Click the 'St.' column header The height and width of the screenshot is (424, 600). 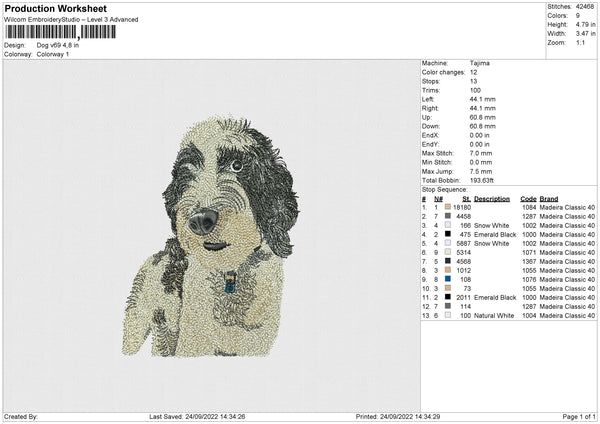tap(466, 199)
